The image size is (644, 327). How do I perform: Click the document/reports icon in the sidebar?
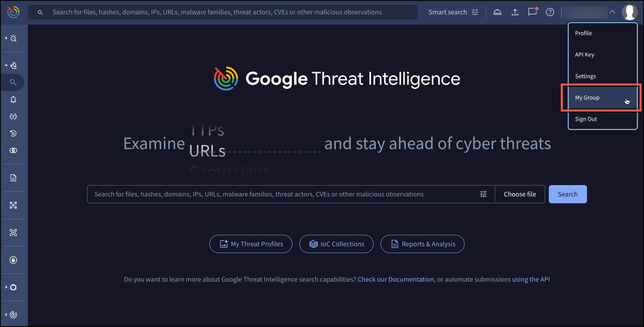[x=13, y=177]
